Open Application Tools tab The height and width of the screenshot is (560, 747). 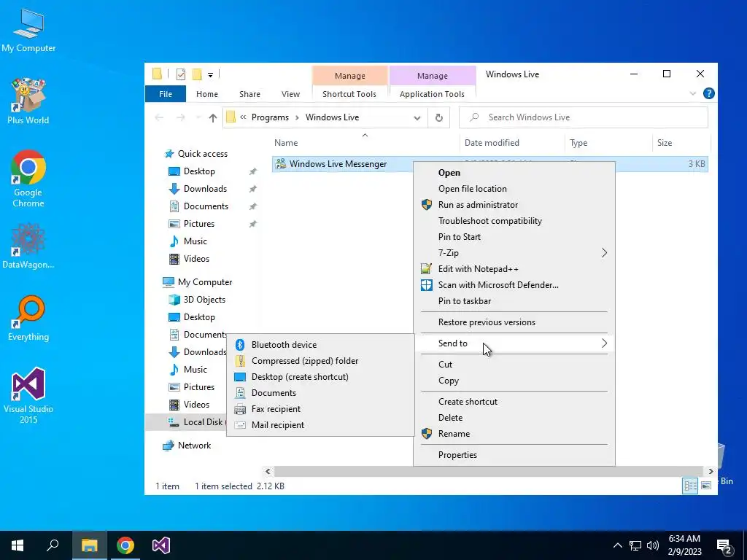(432, 94)
